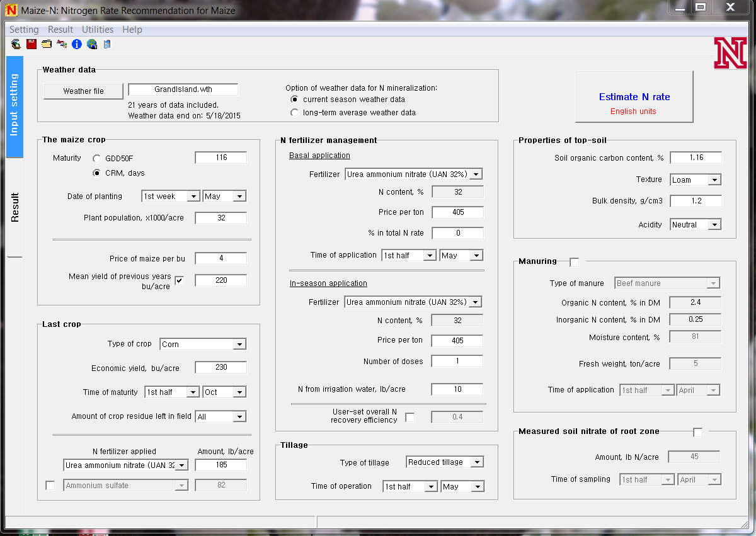
Task: Open the last crop Type of crop dropdown
Action: [239, 345]
